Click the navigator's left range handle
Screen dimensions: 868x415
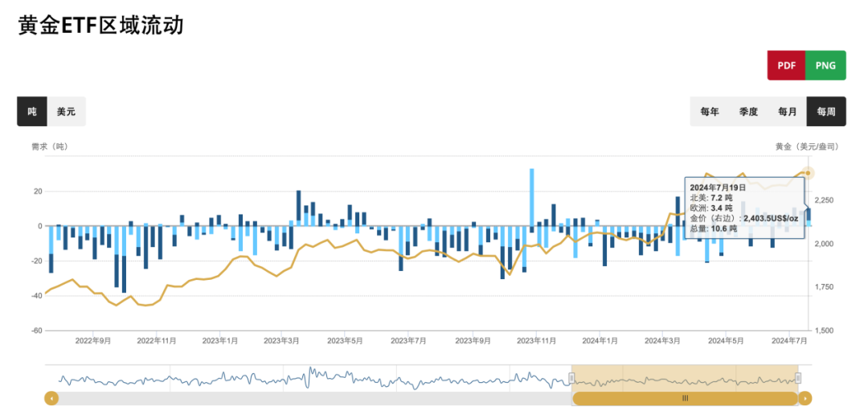572,378
